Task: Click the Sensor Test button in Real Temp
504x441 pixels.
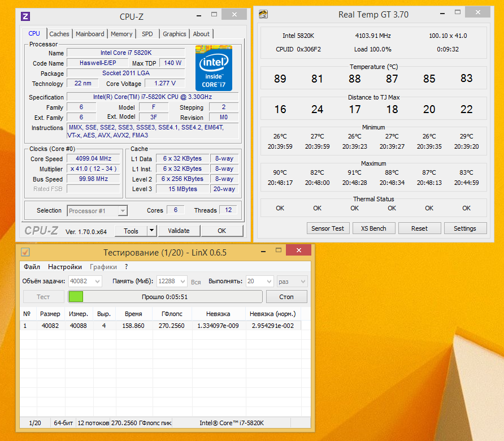Action: (328, 228)
